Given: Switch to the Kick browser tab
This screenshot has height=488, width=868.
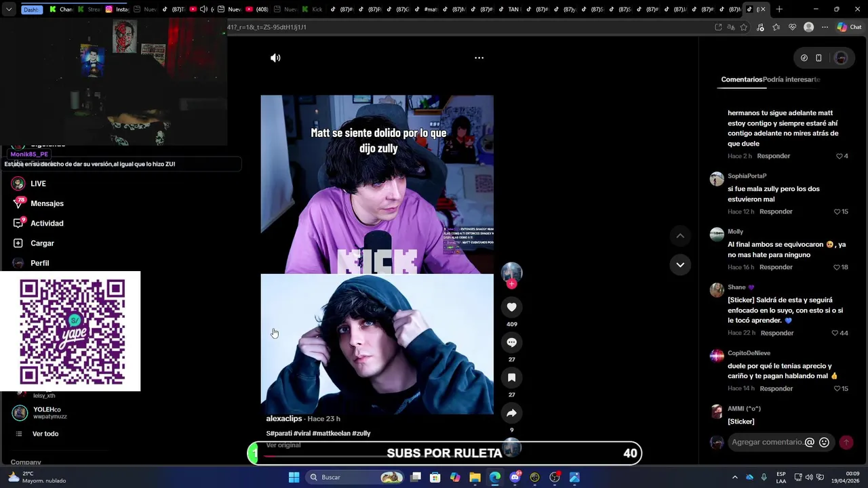Looking at the screenshot, I should (x=312, y=9).
